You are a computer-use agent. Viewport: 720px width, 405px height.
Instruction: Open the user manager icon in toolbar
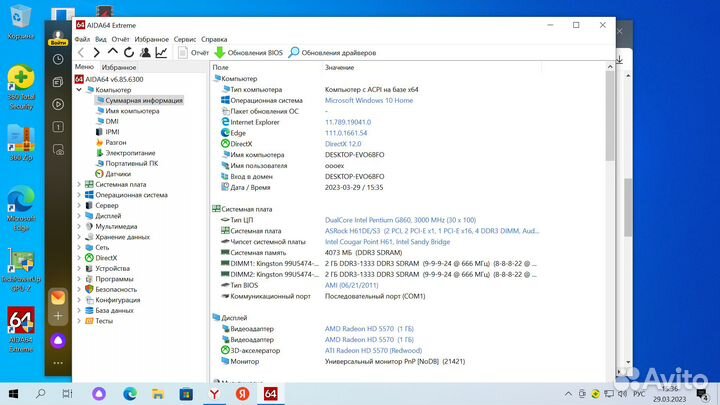(145, 52)
